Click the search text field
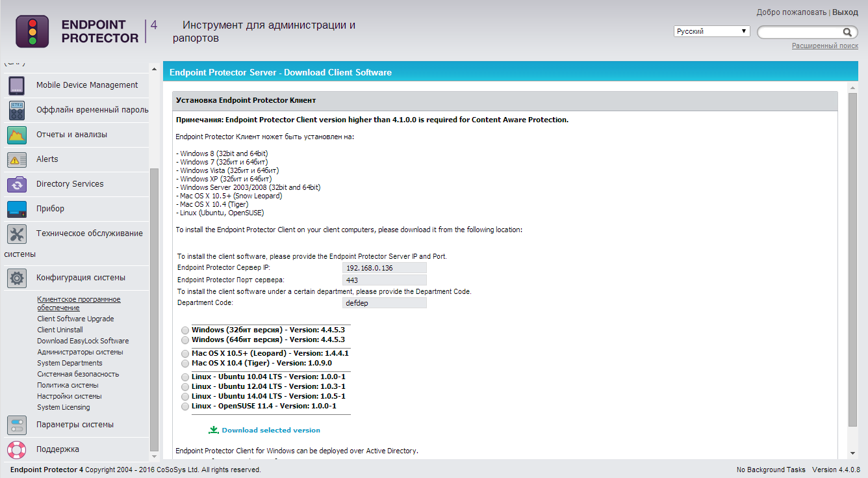Image resolution: width=868 pixels, height=478 pixels. [x=800, y=32]
